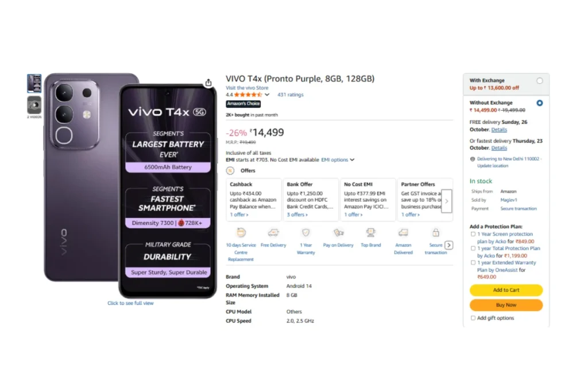Click the Free Delivery truck icon

(x=273, y=232)
